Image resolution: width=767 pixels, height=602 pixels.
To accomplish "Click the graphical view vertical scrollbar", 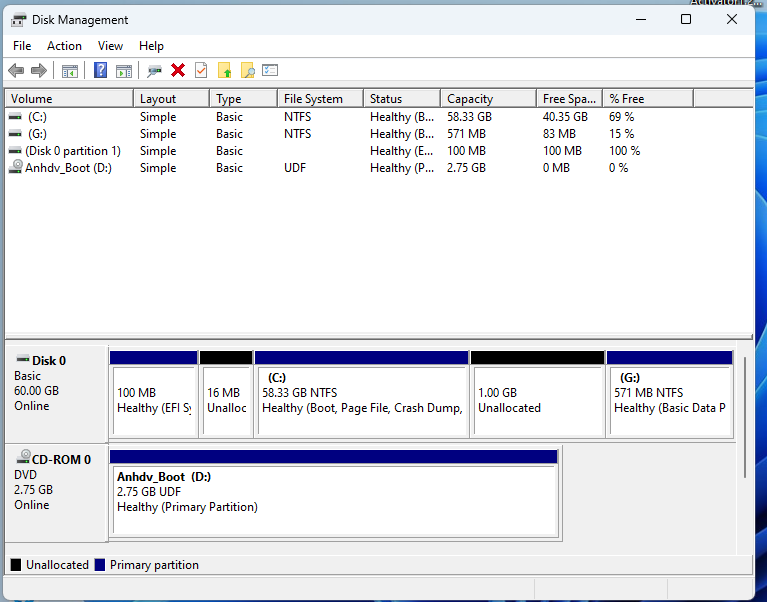I will 744,417.
